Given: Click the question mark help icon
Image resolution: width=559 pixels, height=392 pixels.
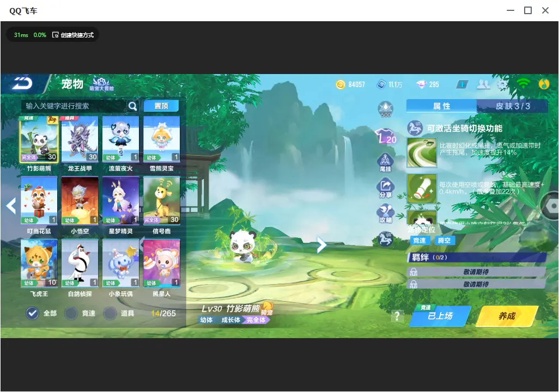Looking at the screenshot, I should pyautogui.click(x=397, y=316).
